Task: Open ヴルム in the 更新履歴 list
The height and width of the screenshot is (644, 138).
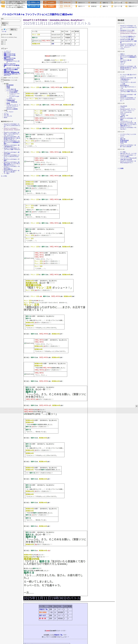Action: [122, 137]
